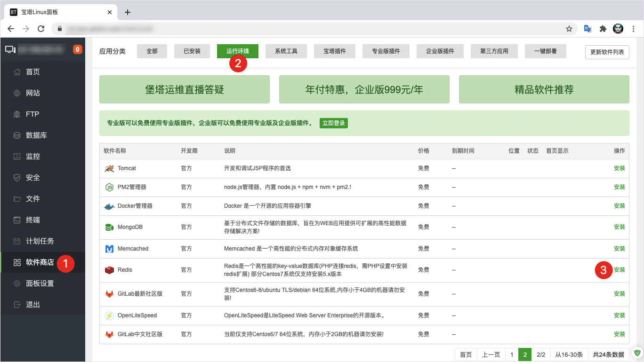
Task: Open the Chrome profile avatar
Action: point(618,29)
